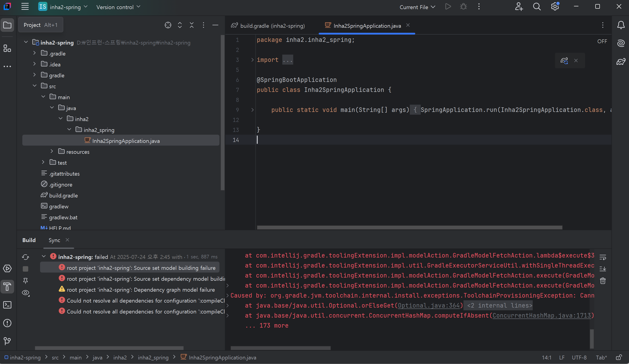The height and width of the screenshot is (364, 629).
Task: Select Source set model building failure error
Action: 130,268
